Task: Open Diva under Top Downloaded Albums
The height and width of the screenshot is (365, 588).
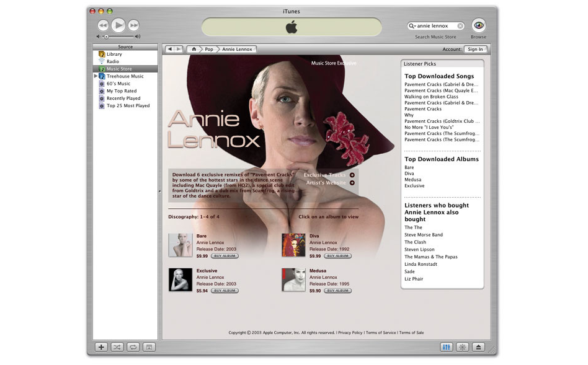Action: click(409, 174)
